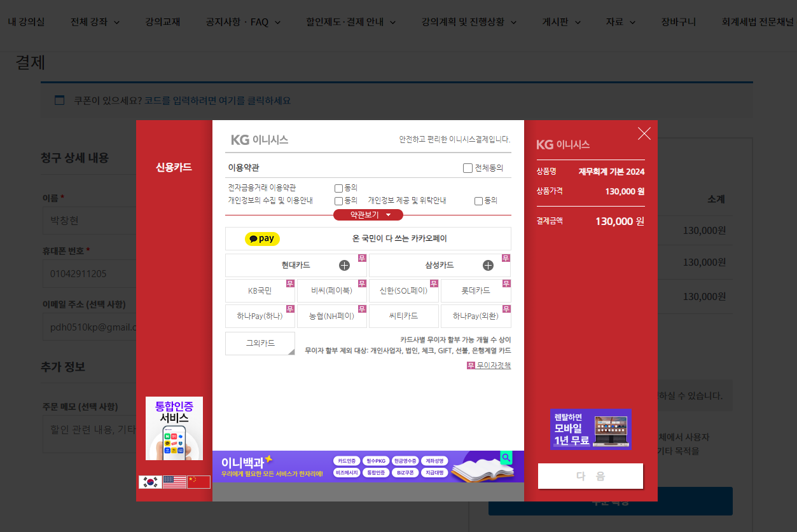Click the 주문 메모 text area

[89, 434]
